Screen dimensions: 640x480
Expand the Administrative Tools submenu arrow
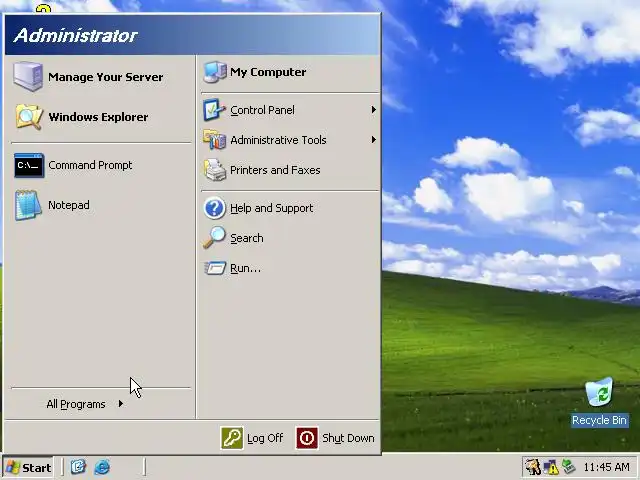pyautogui.click(x=373, y=140)
